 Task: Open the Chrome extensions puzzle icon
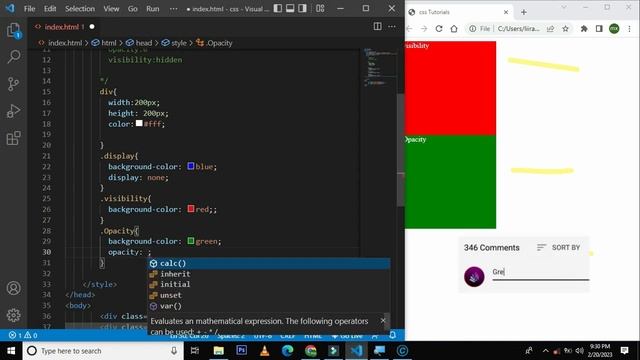click(584, 29)
